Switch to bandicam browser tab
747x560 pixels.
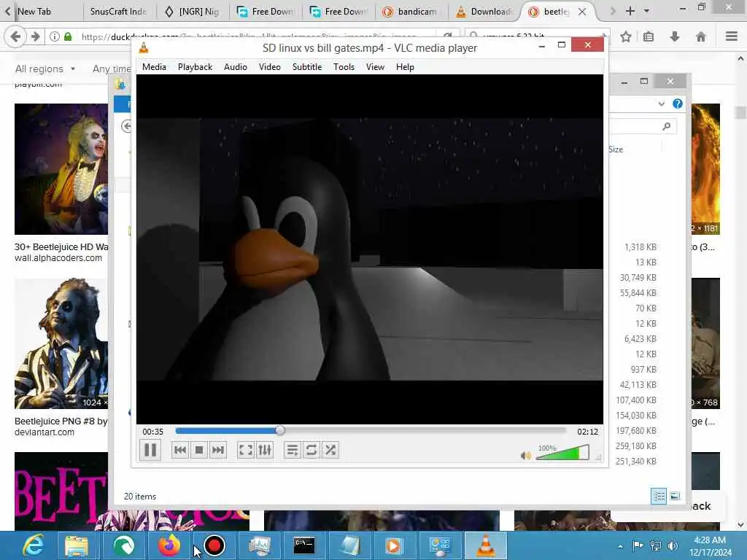411,12
